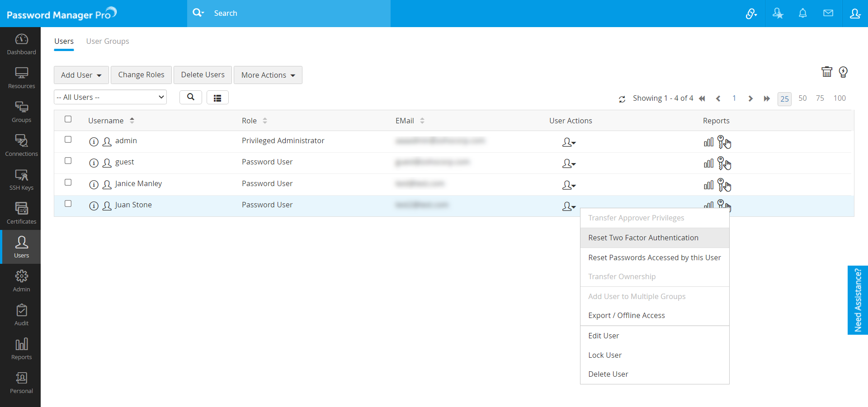Image resolution: width=868 pixels, height=407 pixels.
Task: Open the Groups sidebar section
Action: click(x=21, y=112)
